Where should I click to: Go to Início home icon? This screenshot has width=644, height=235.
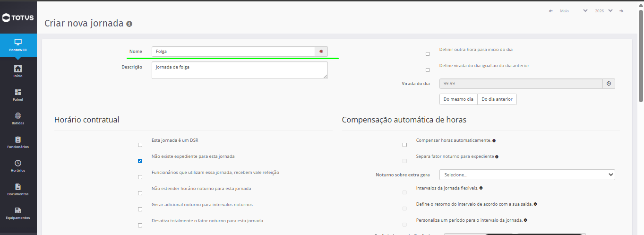click(18, 68)
